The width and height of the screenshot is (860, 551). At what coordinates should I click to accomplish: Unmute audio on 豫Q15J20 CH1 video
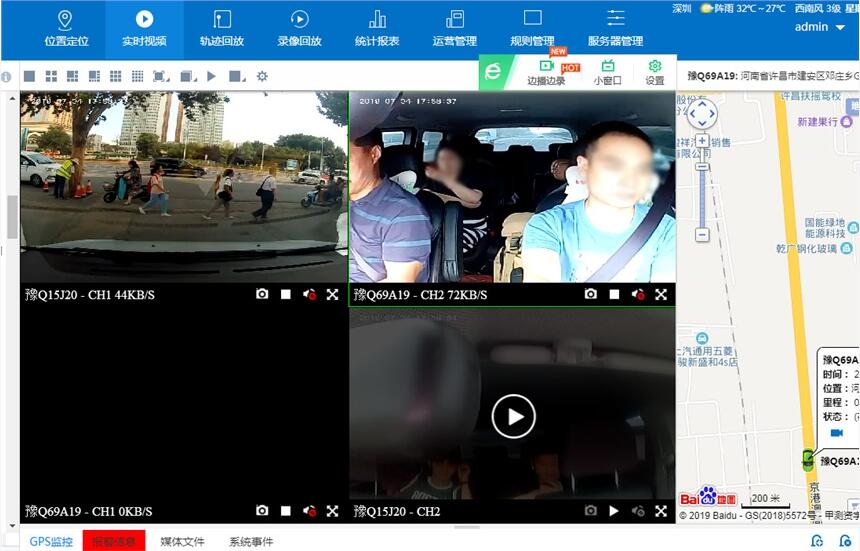[x=309, y=295]
